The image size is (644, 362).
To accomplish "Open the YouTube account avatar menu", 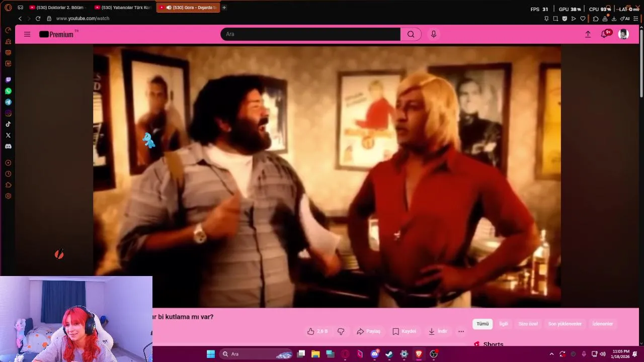I will pos(623,34).
